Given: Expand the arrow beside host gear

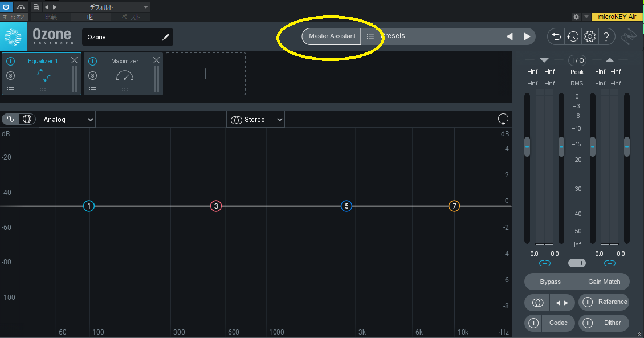Looking at the screenshot, I should [x=586, y=17].
